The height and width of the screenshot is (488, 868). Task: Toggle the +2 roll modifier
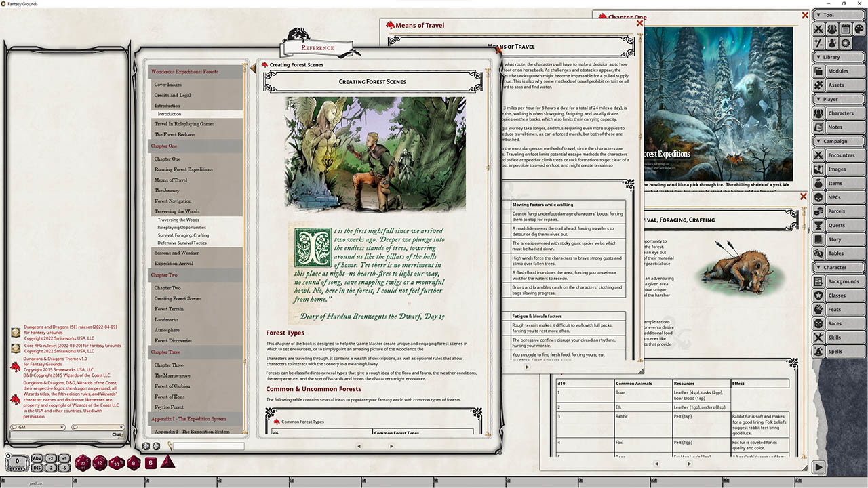(51, 459)
